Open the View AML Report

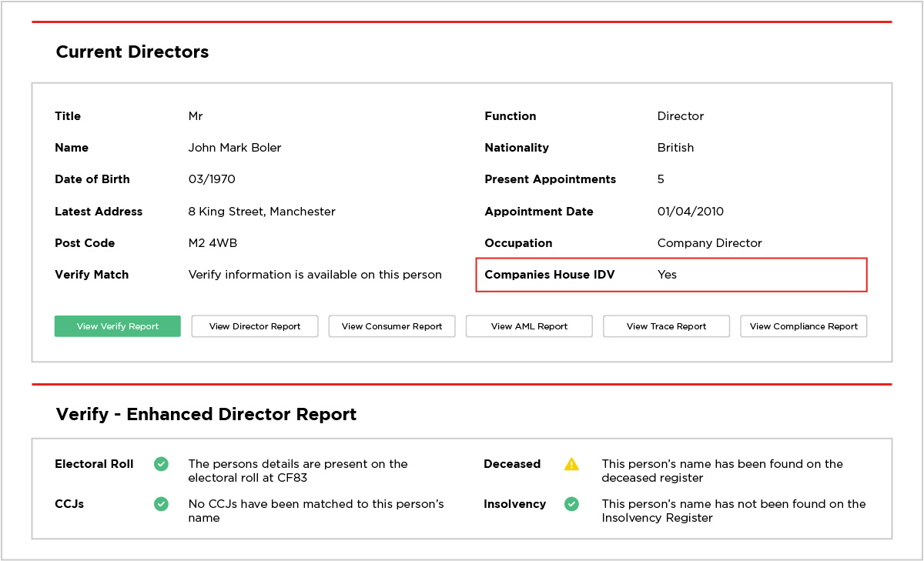tap(528, 326)
